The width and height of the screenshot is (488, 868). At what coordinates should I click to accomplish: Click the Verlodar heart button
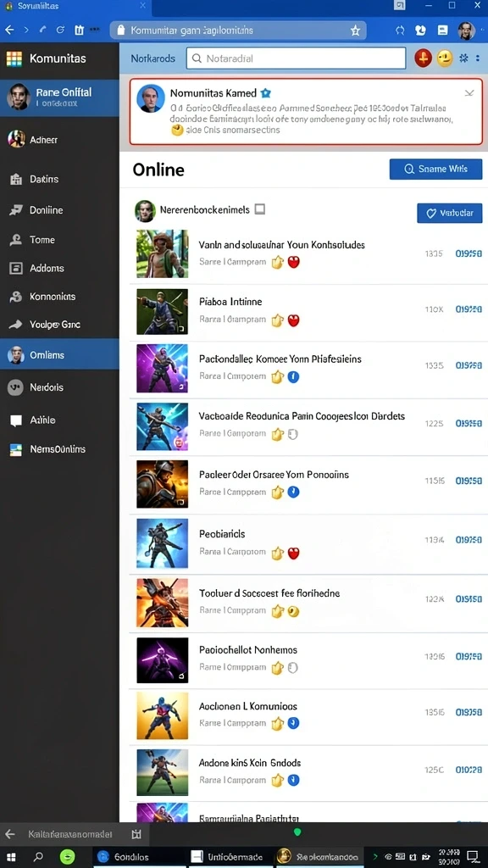pos(449,213)
